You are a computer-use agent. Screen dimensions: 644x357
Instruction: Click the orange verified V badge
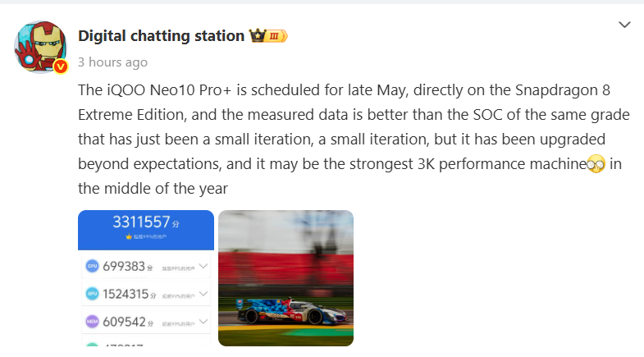[x=60, y=66]
